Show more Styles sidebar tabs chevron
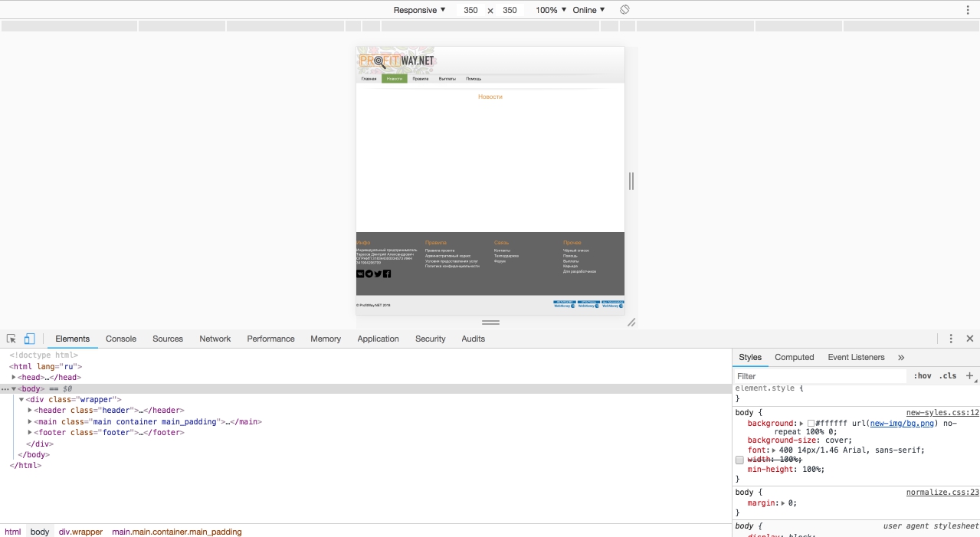980x537 pixels. 901,357
